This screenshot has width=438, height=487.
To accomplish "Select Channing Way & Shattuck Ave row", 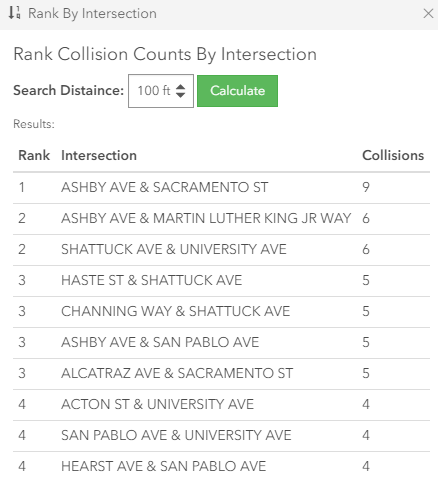I will pyautogui.click(x=221, y=312).
